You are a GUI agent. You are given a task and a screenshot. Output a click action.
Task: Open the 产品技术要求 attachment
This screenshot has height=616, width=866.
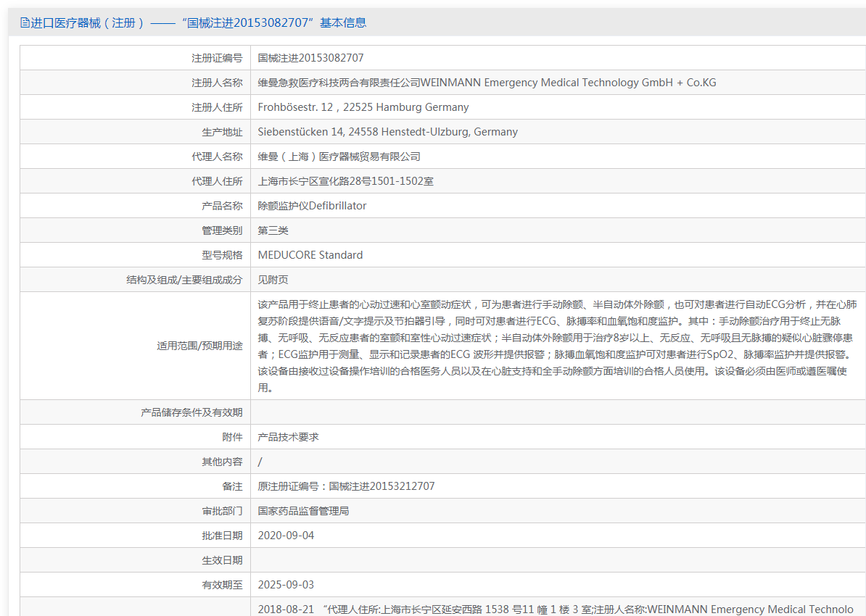(288, 437)
